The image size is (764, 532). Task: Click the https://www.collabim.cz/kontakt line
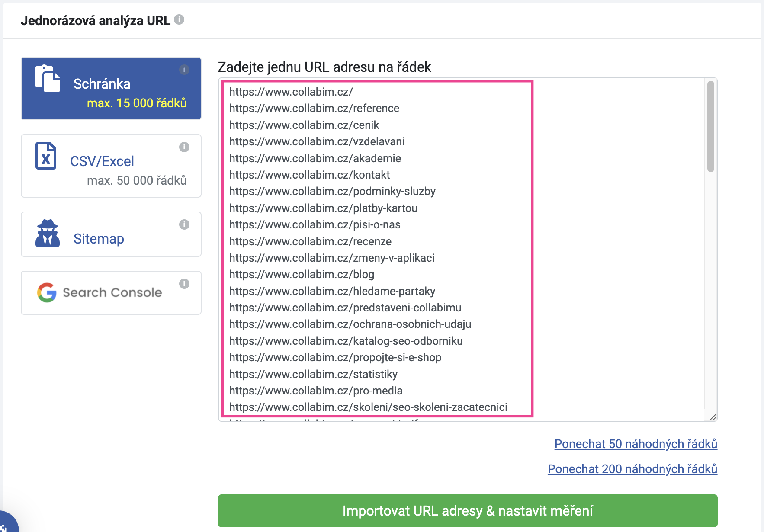click(309, 175)
